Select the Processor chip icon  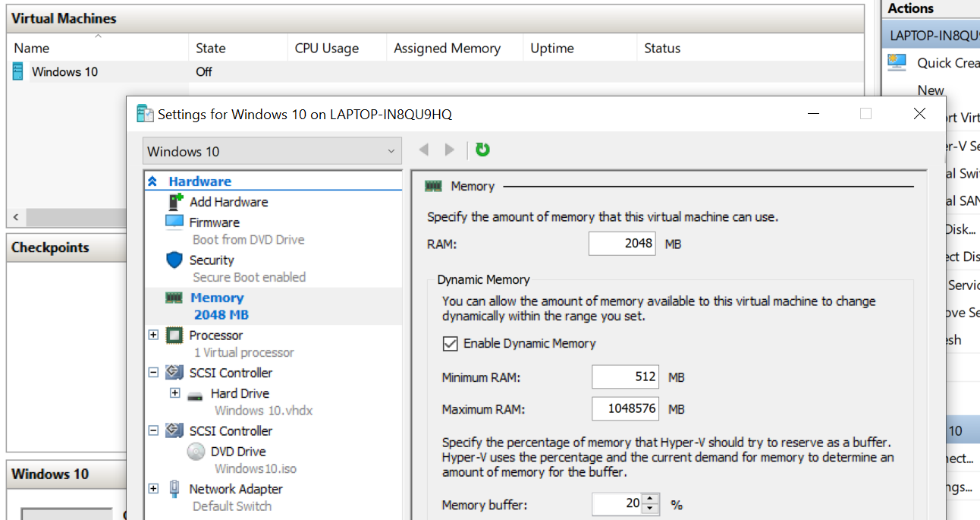click(175, 335)
